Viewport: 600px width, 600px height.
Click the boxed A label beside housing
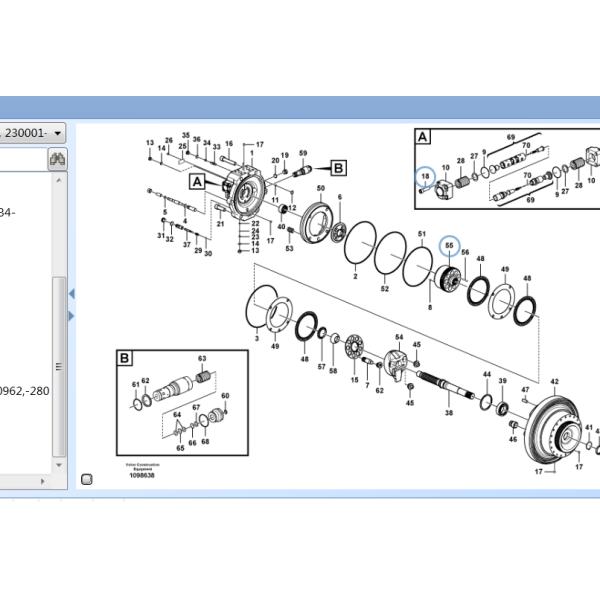point(196,181)
